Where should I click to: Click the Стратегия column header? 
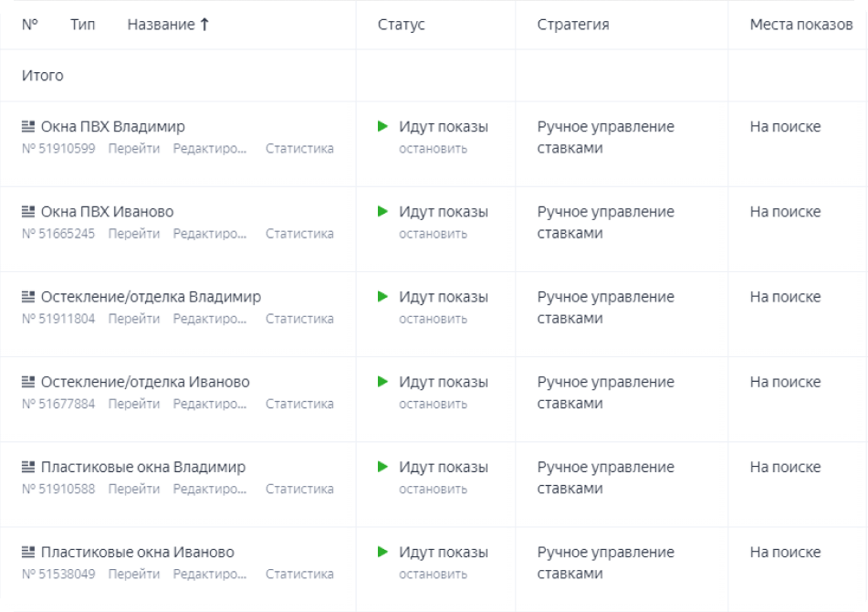point(573,25)
